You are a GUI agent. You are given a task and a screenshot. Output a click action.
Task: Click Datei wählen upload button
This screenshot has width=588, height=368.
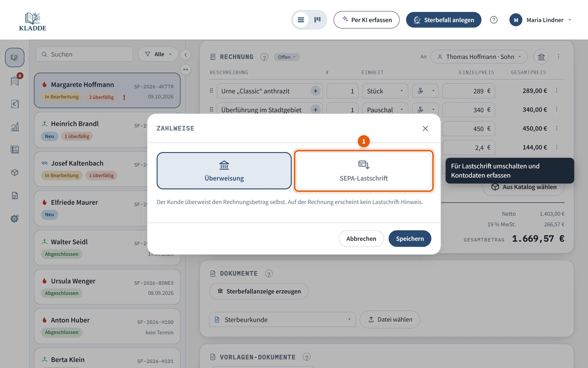point(390,319)
